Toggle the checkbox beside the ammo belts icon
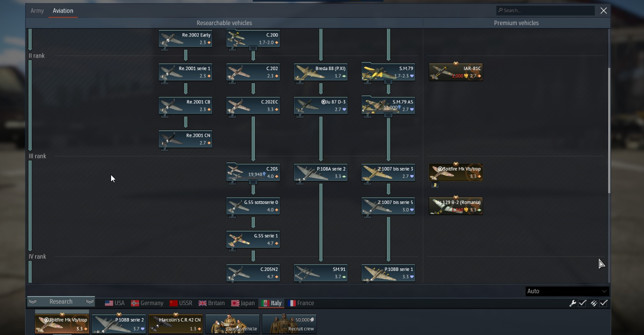Viewport: 644px width, 335px height. 604,303
